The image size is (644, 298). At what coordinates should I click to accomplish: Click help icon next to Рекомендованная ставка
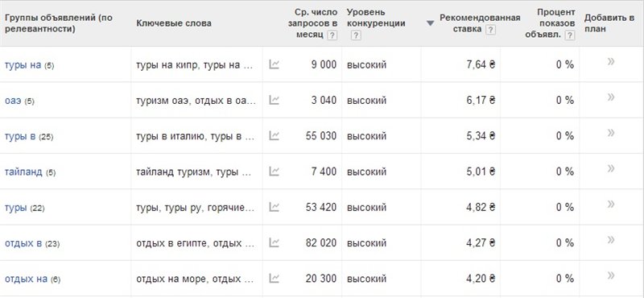click(490, 30)
